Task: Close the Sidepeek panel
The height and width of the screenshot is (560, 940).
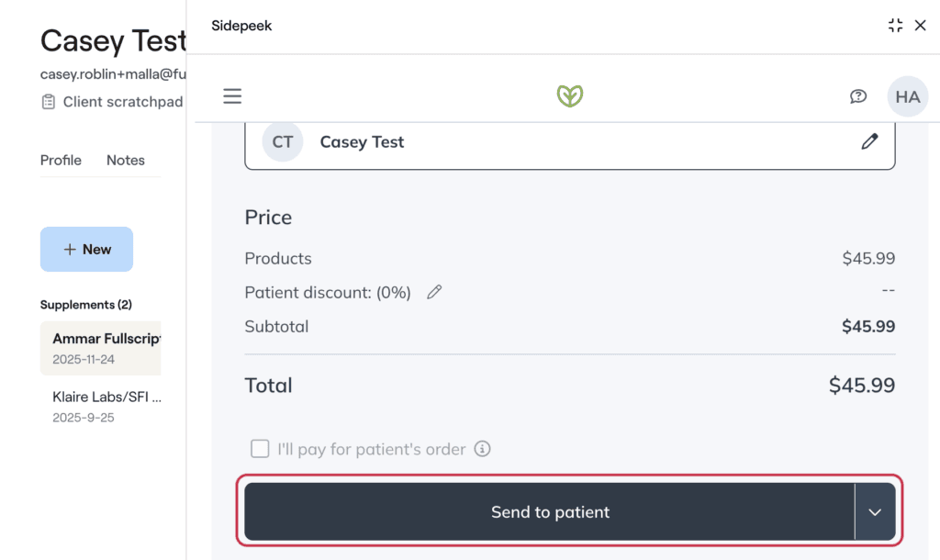Action: pyautogui.click(x=920, y=25)
